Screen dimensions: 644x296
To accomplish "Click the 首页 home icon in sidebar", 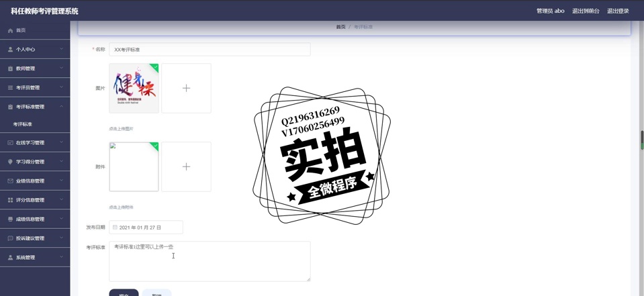I will click(x=10, y=30).
